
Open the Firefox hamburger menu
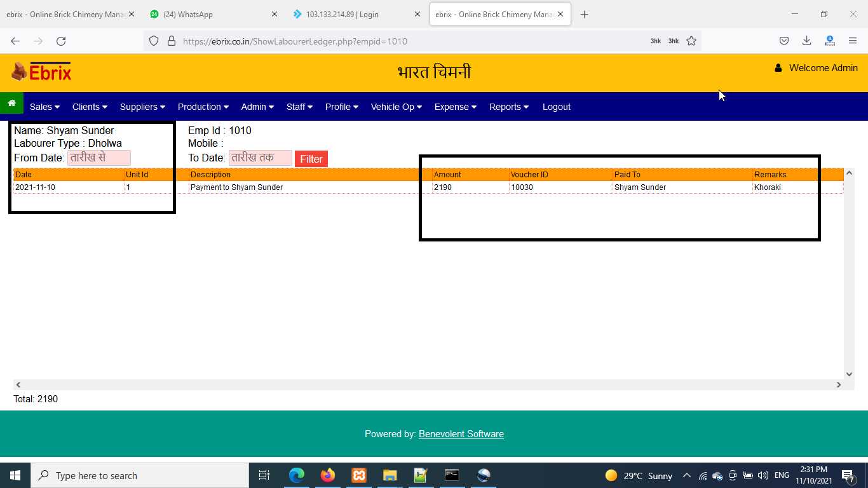(x=853, y=41)
